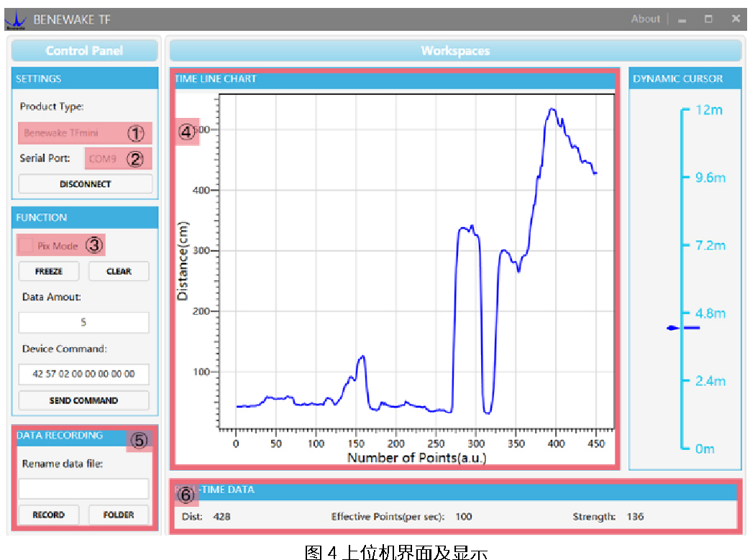Viewport: 750px width, 560px height.
Task: Click the Distance(cm) axis label
Action: [183, 261]
